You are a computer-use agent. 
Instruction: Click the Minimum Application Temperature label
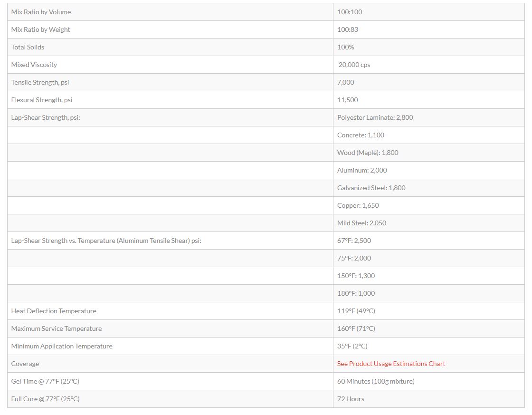[x=62, y=346]
